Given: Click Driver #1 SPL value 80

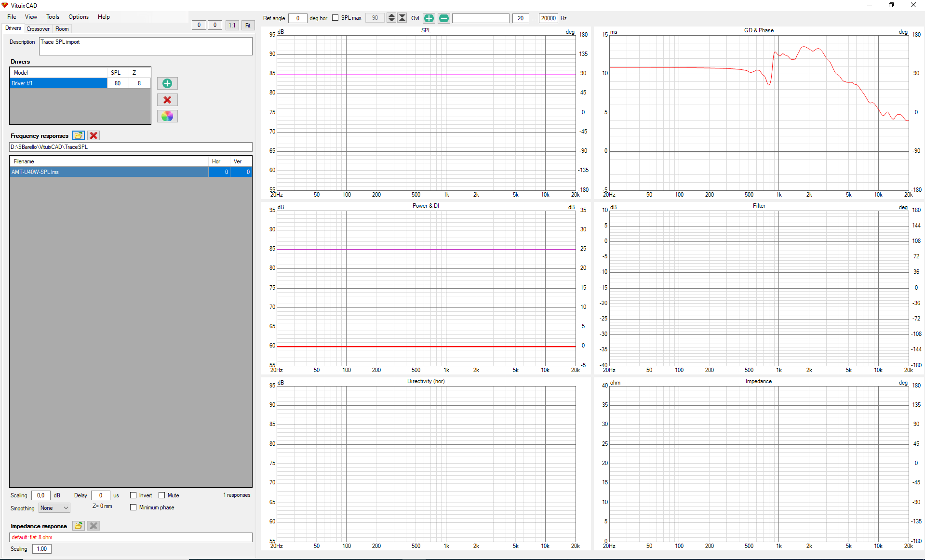Looking at the screenshot, I should [x=118, y=83].
